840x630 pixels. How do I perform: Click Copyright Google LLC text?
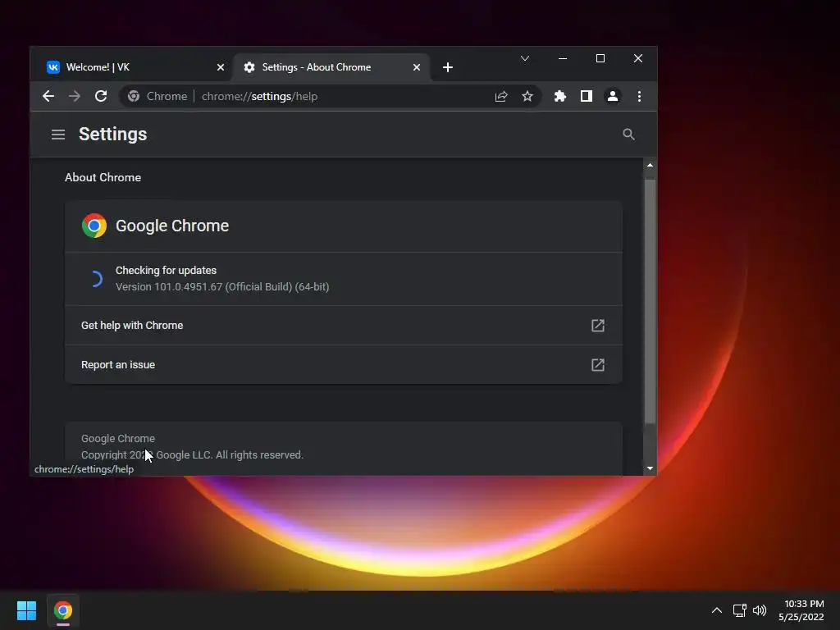192,454
